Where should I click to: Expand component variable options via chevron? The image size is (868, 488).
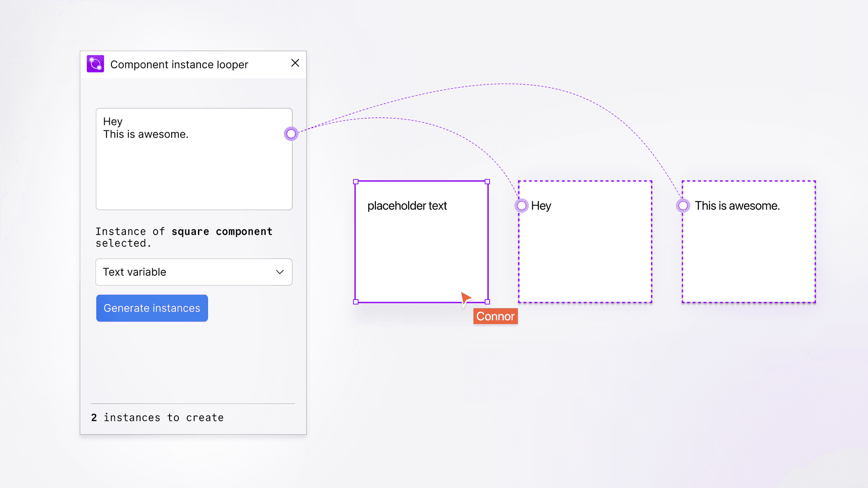(279, 272)
